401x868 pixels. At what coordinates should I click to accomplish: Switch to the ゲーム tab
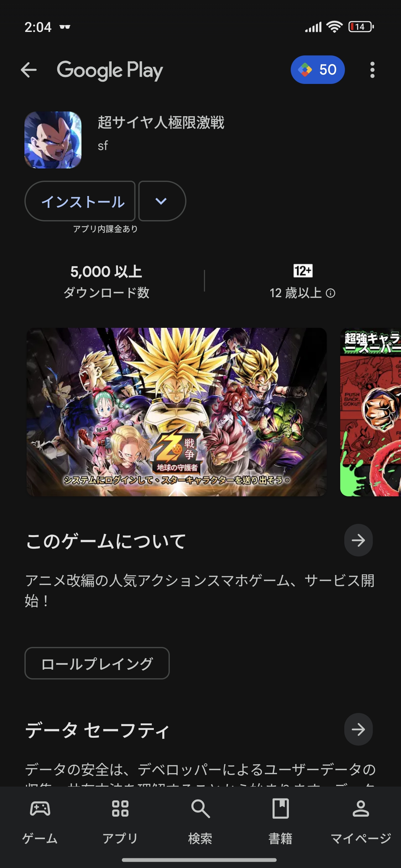40,821
